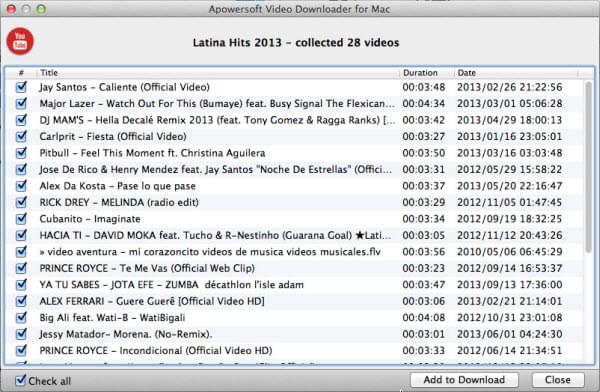
Task: Click date "2012/06/14 21:34:51"
Action: tap(510, 351)
